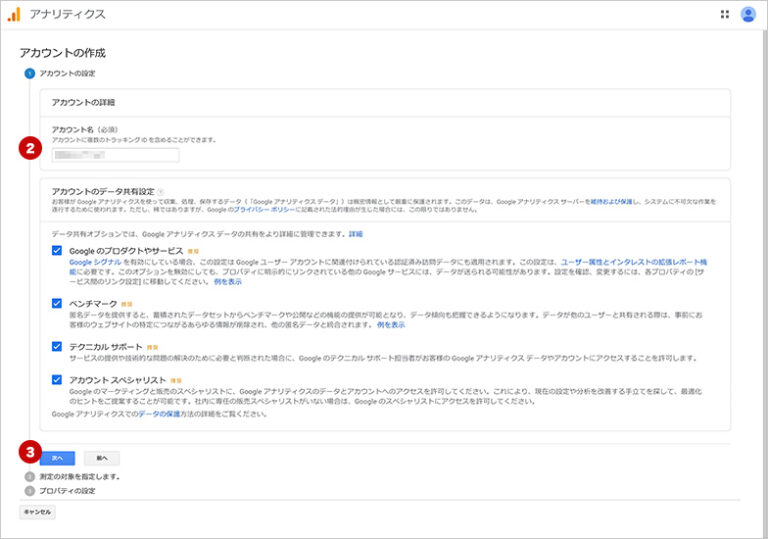Open the Google apps grid menu

tap(724, 14)
